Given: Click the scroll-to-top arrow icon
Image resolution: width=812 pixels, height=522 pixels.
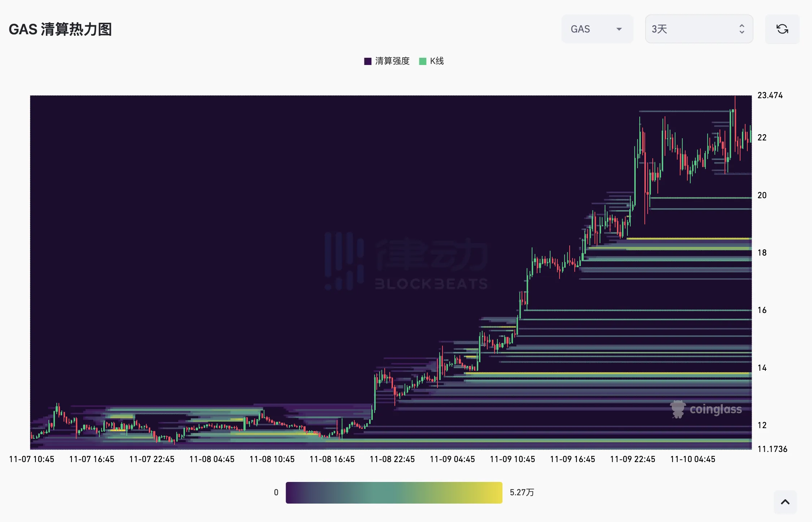Looking at the screenshot, I should tap(785, 502).
